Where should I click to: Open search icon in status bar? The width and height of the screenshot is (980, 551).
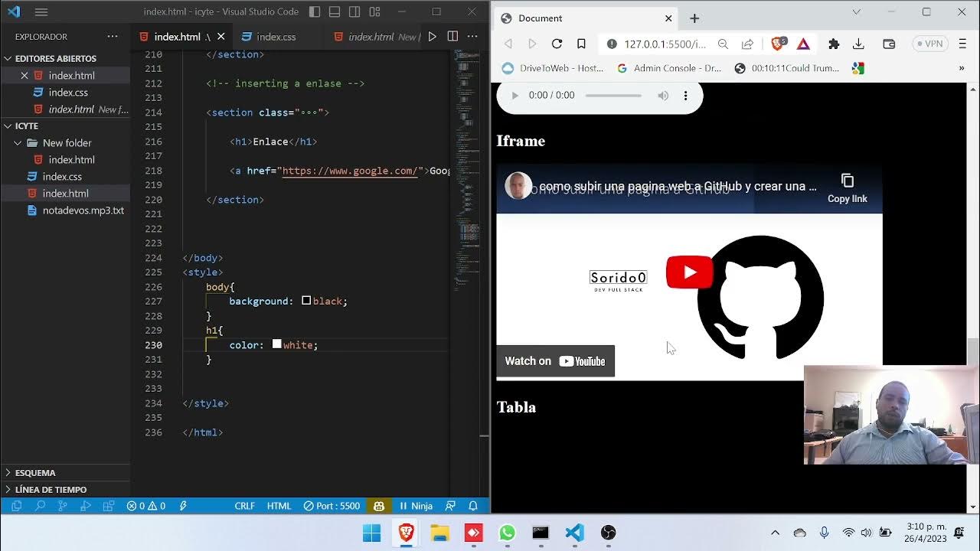[40, 506]
